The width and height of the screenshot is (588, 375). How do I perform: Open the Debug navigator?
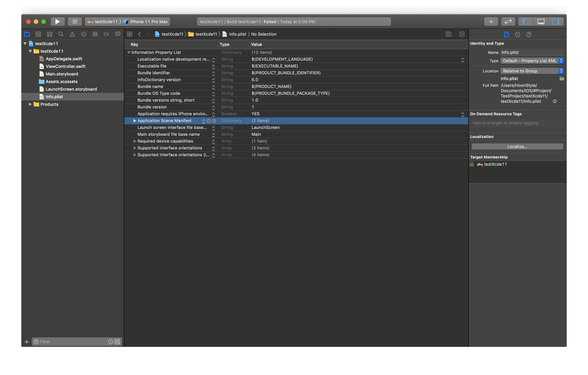tap(95, 34)
